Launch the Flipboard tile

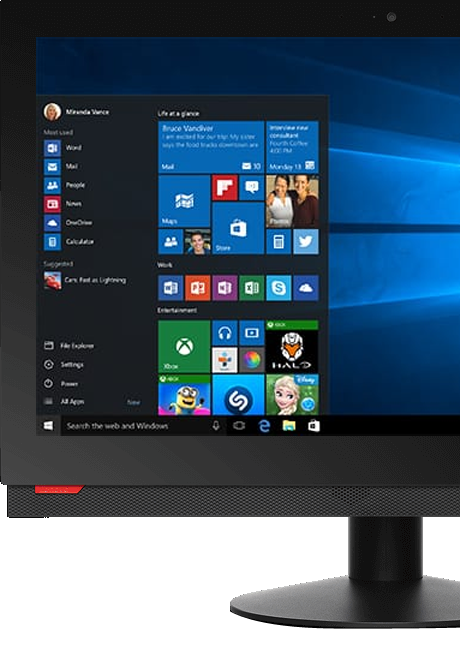coord(225,188)
